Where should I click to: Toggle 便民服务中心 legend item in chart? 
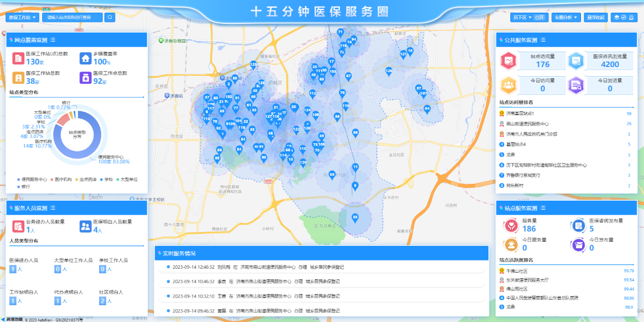click(33, 179)
